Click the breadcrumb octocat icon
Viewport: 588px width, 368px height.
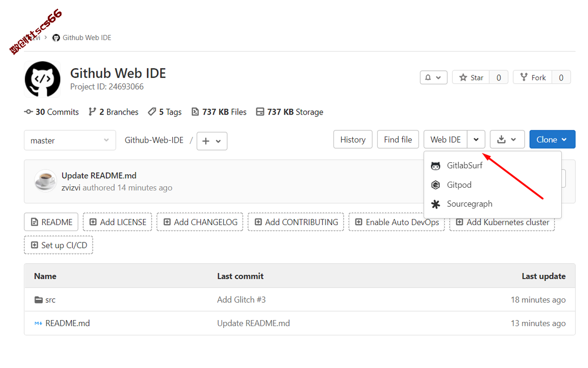[57, 37]
